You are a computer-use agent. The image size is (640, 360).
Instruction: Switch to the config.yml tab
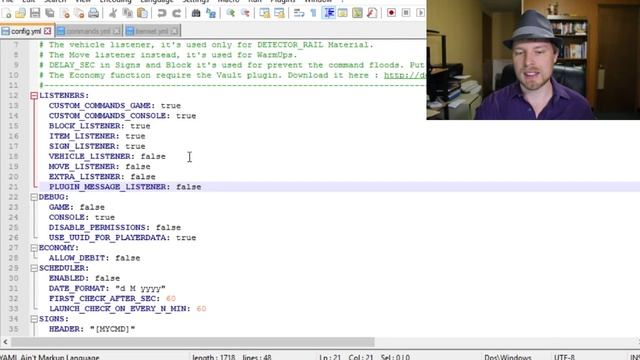click(x=27, y=31)
